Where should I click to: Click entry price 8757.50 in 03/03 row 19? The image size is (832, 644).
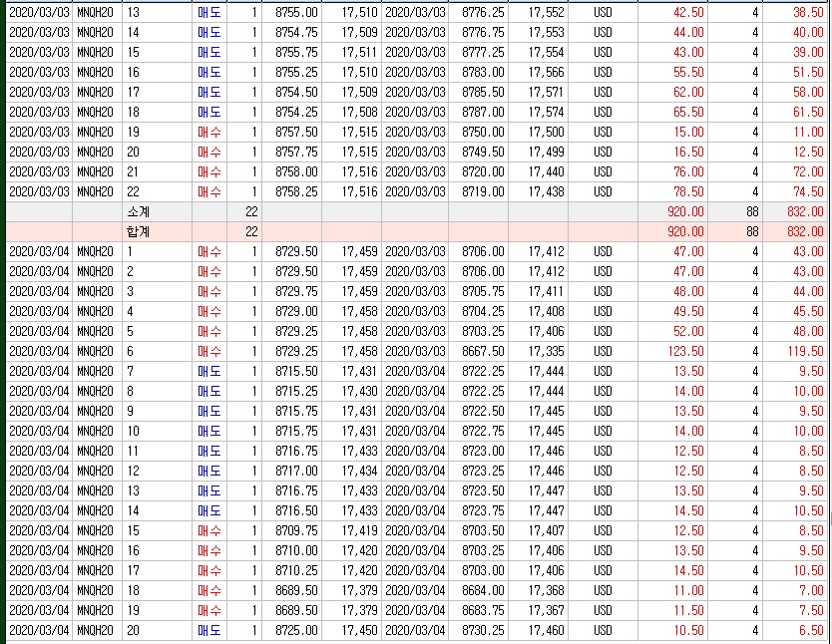[x=296, y=132]
